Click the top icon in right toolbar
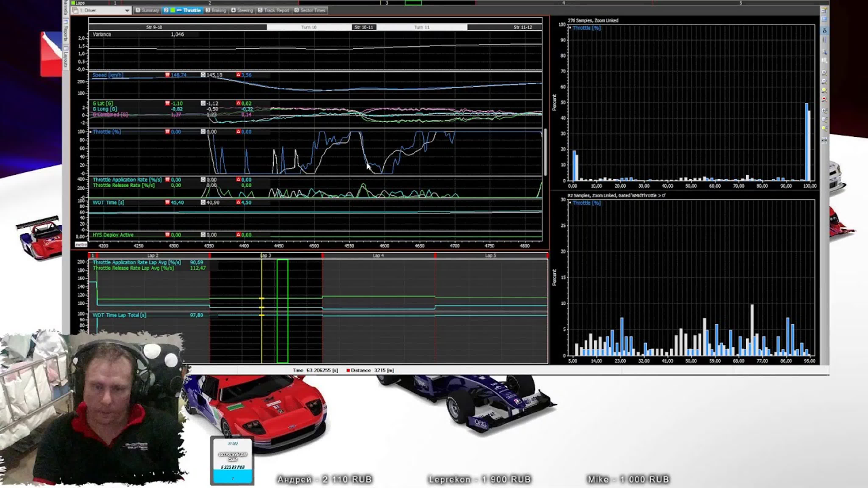Screen dimensions: 868x488 point(824,10)
